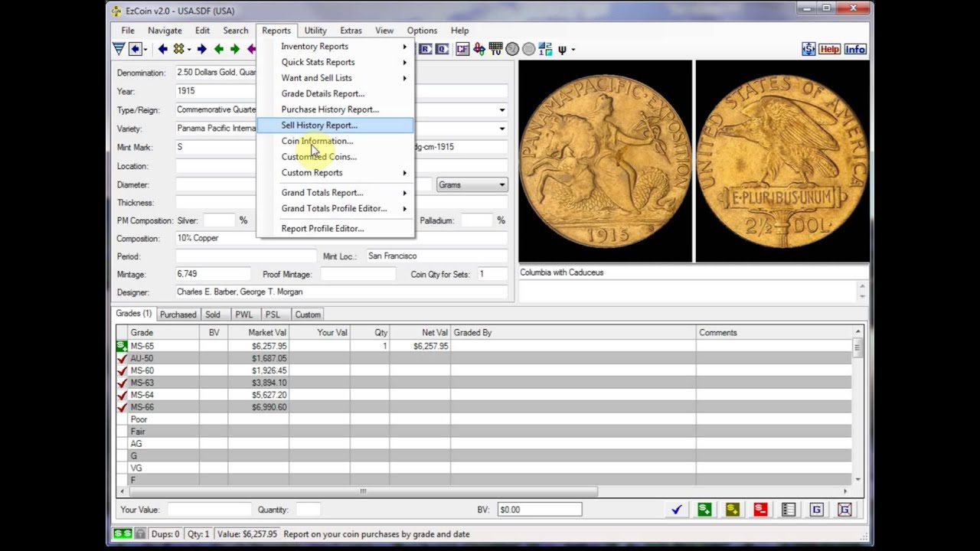The image size is (980, 551).
Task: Open the Extras menu
Action: tap(351, 31)
